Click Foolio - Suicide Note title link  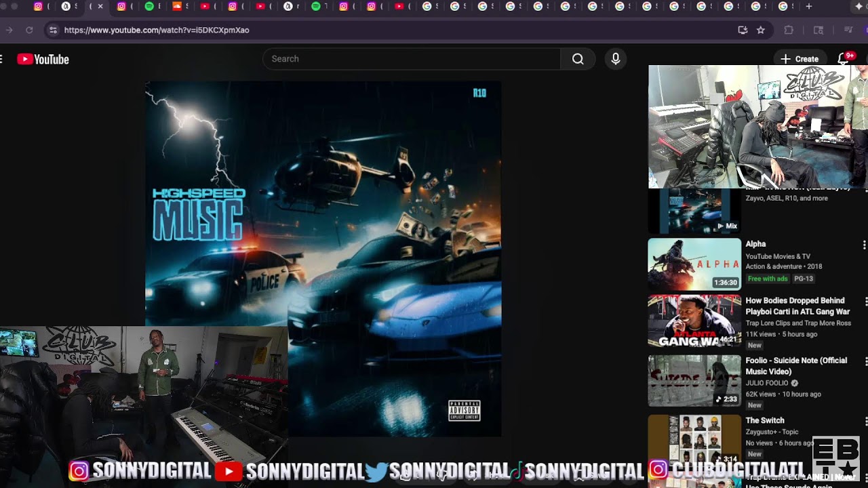click(x=796, y=366)
